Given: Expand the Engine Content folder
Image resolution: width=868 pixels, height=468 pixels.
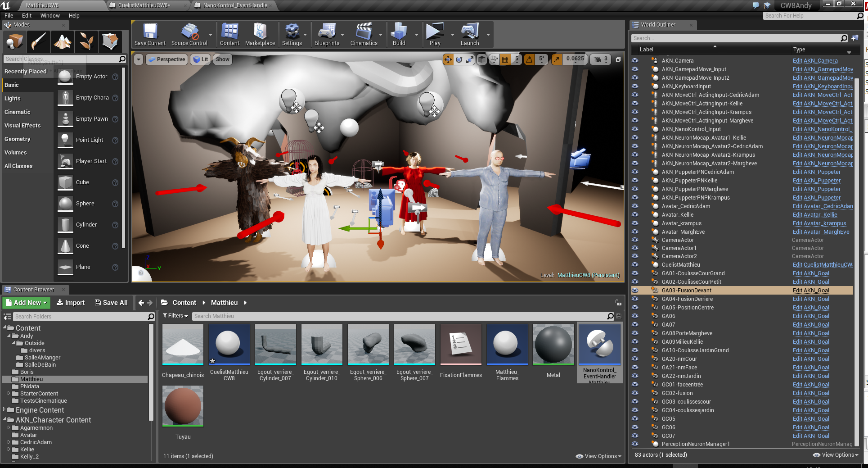Looking at the screenshot, I should pos(4,410).
